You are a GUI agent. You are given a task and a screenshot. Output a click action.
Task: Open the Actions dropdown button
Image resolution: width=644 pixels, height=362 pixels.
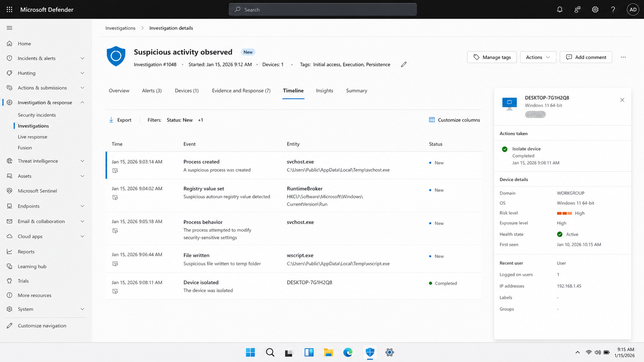(538, 57)
